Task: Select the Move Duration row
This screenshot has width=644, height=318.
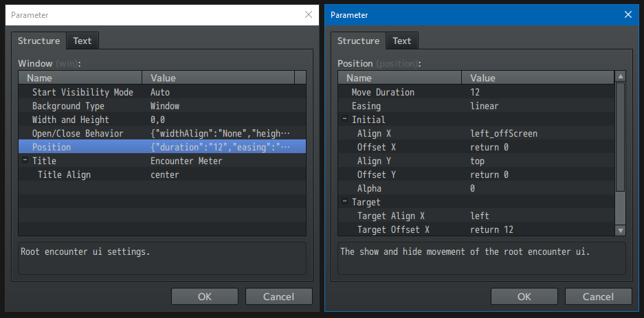Action: pyautogui.click(x=476, y=92)
